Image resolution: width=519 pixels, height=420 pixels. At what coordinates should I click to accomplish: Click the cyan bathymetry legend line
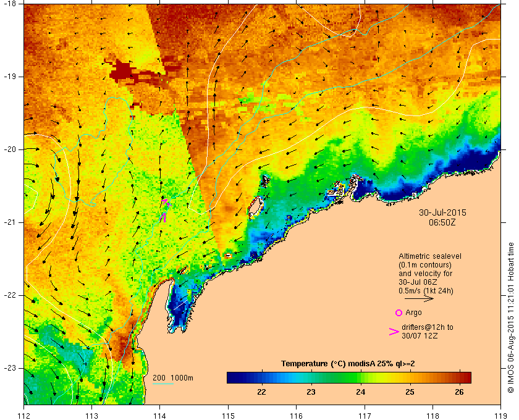(163, 384)
